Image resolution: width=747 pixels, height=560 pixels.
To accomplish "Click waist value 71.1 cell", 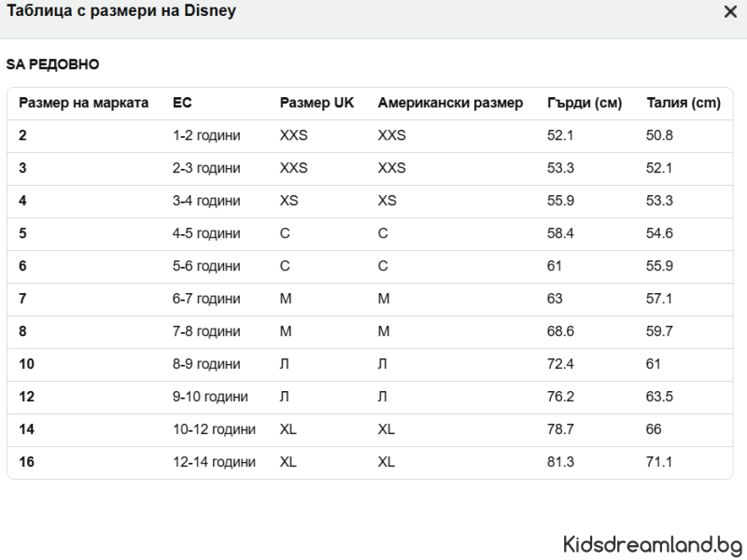I will 659,462.
